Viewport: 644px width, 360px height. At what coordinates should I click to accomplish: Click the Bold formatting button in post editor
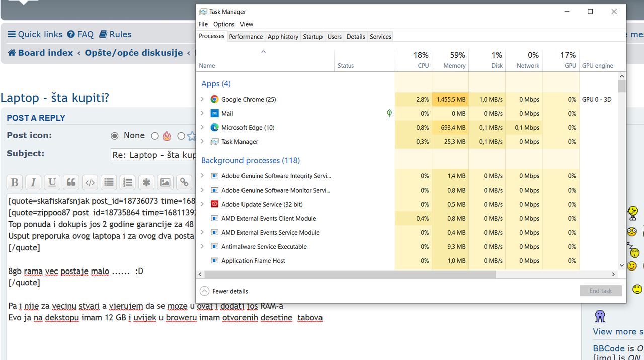tap(15, 183)
